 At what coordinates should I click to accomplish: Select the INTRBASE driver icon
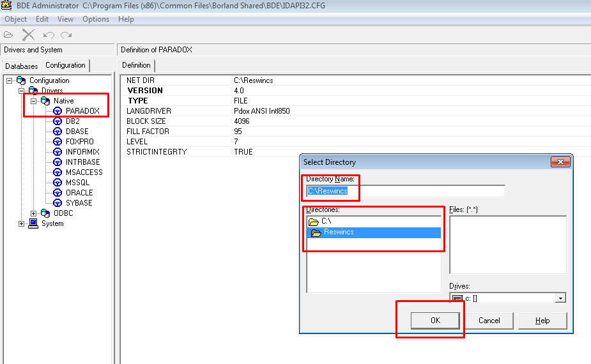(x=58, y=162)
